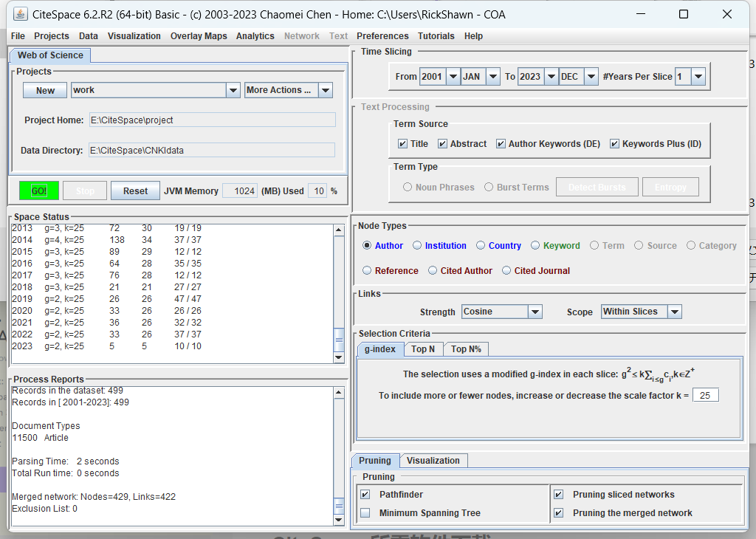This screenshot has width=756, height=539.
Task: Toggle the Pathfinder checkbox
Action: 365,494
